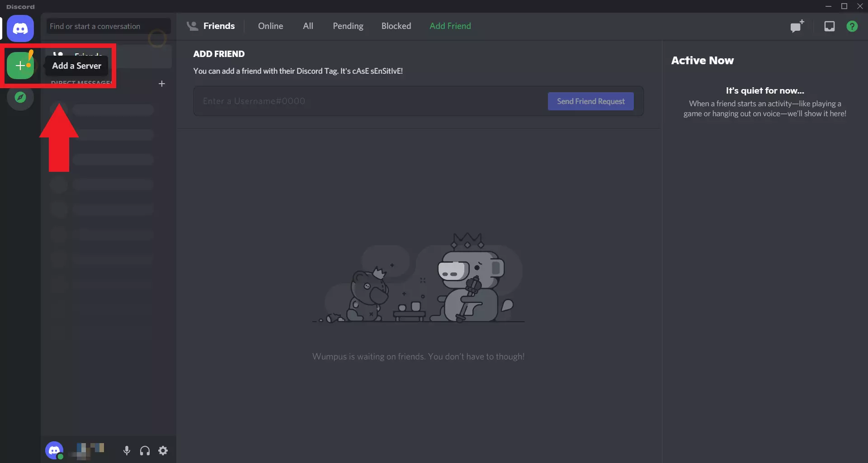Switch to the Online tab
Screen dimensions: 868x463
[270, 26]
